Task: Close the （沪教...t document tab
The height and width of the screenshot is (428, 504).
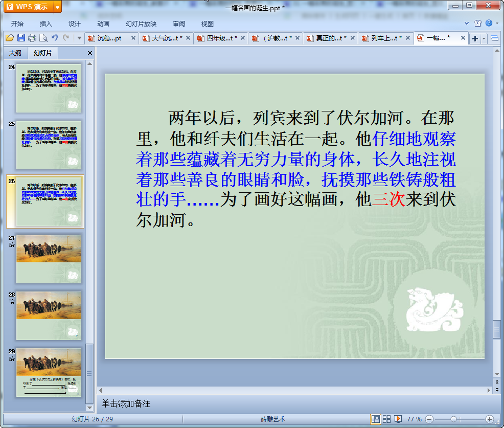Action: point(297,38)
